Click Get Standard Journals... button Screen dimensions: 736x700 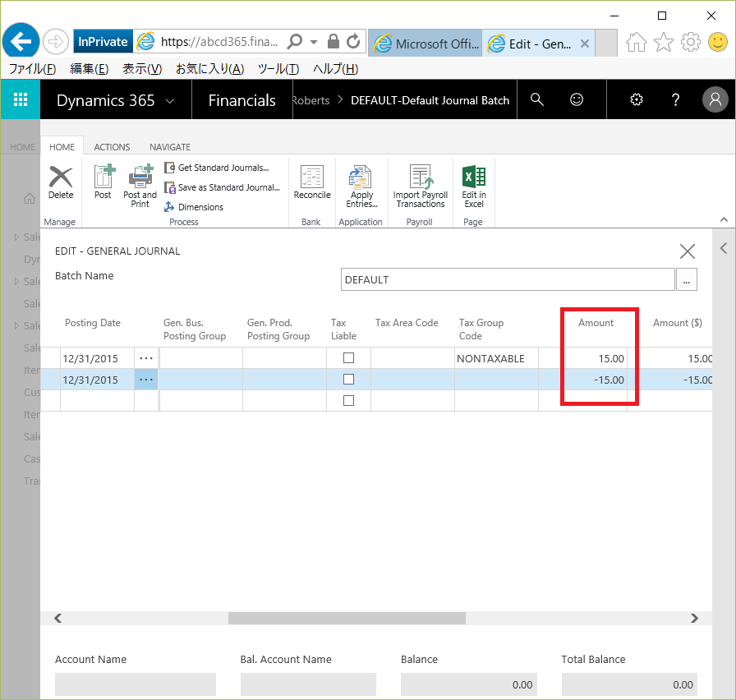[x=216, y=168]
